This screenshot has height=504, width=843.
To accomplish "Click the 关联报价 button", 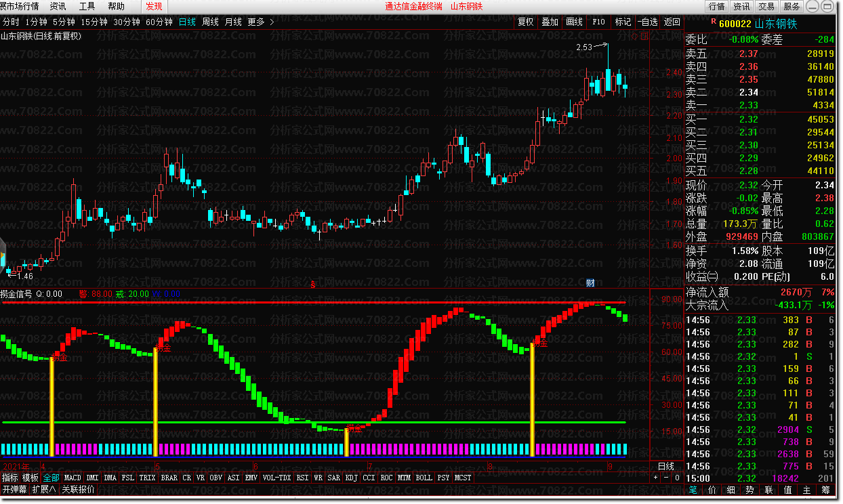I will tap(79, 489).
